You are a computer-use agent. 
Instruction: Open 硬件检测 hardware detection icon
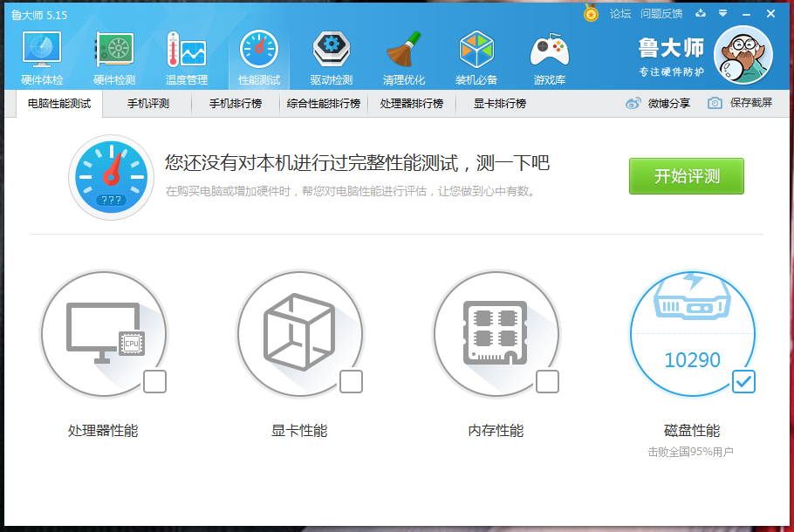(x=114, y=58)
